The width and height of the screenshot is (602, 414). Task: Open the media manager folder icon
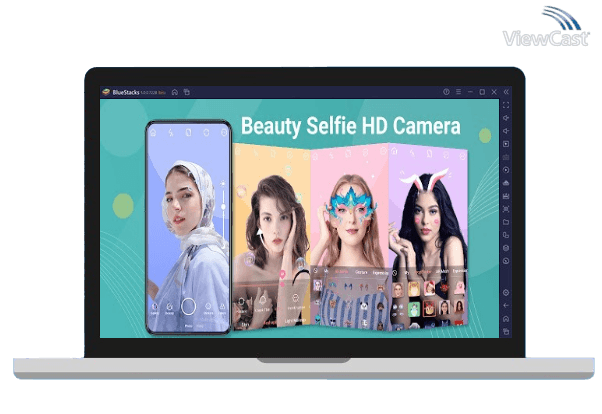[x=506, y=222]
